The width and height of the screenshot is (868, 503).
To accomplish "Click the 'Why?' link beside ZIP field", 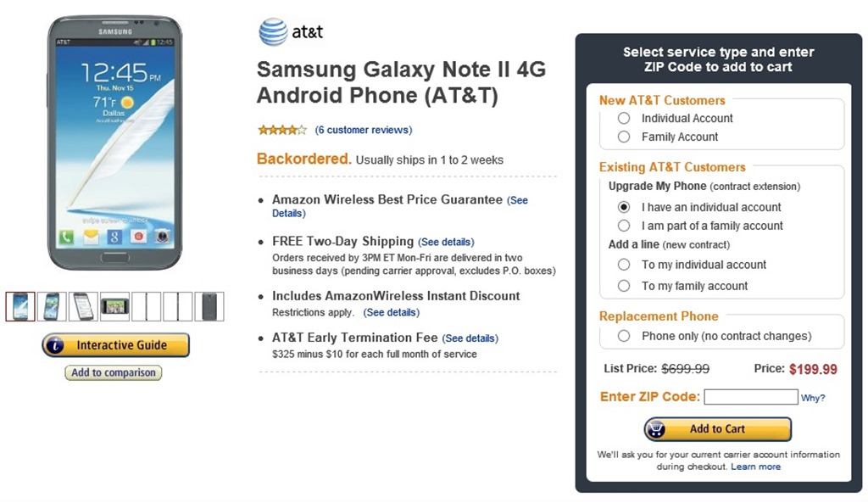I will click(x=813, y=398).
